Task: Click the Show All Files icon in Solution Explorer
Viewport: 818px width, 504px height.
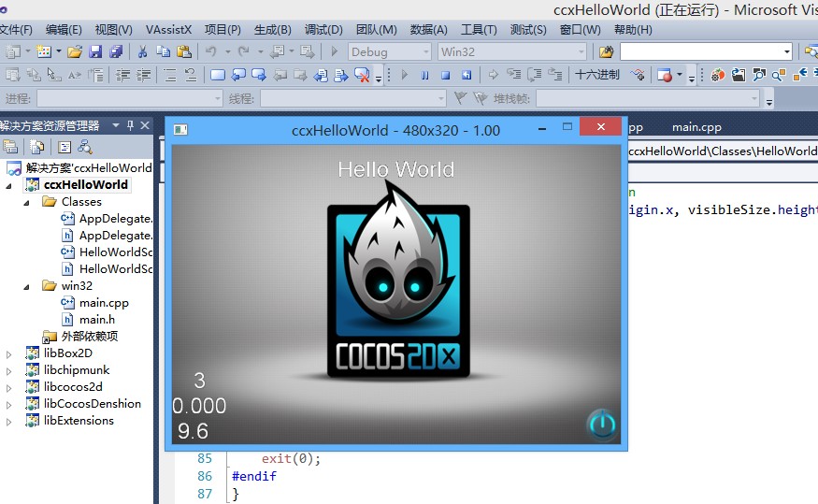Action: [36, 147]
